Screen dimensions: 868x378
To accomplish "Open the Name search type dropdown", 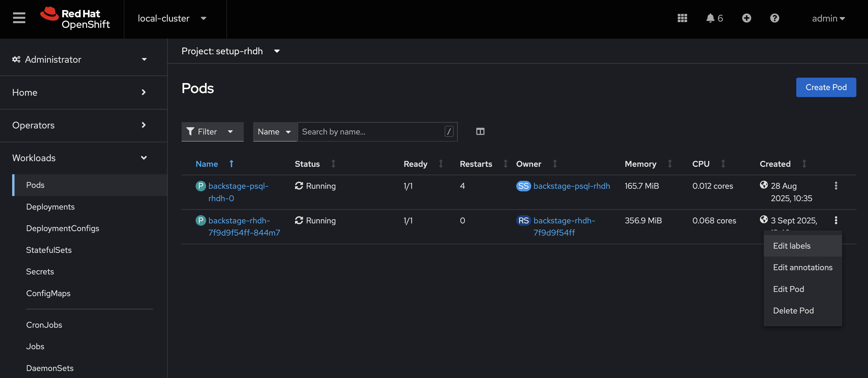I will pyautogui.click(x=275, y=131).
